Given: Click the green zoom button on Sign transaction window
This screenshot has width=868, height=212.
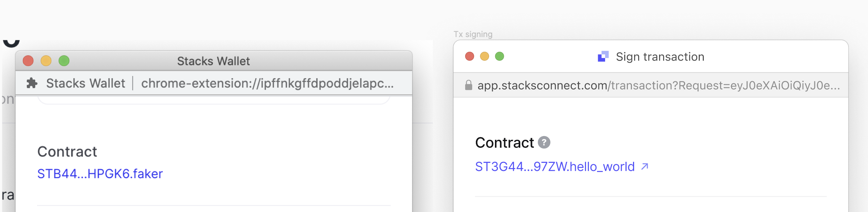Looking at the screenshot, I should (499, 56).
